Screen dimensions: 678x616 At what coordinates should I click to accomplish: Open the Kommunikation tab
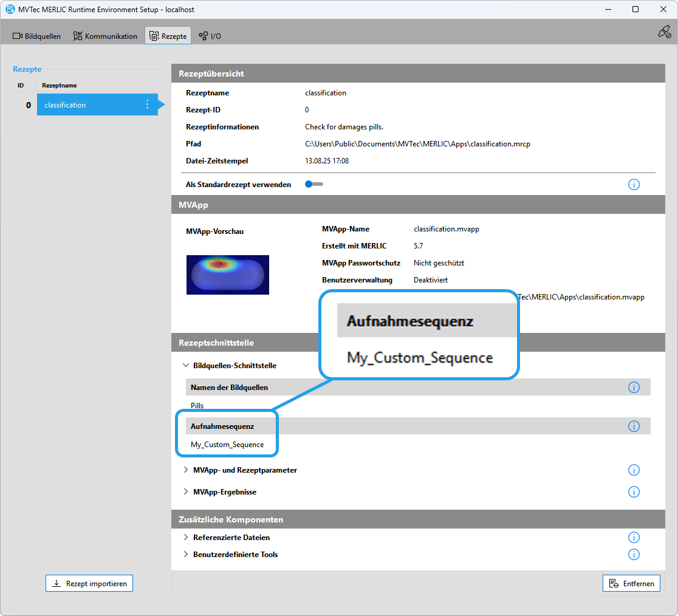click(105, 36)
